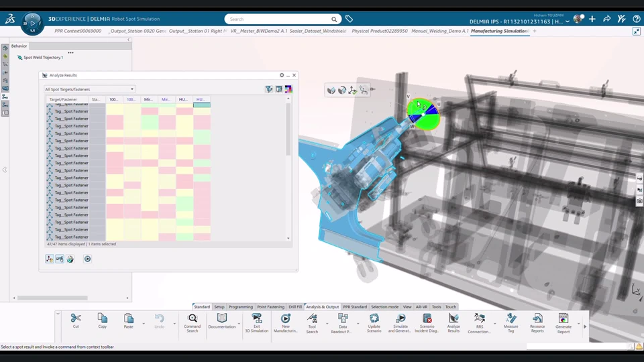The width and height of the screenshot is (644, 362).
Task: Click the Share arrow icon in top bar
Action: click(x=607, y=19)
